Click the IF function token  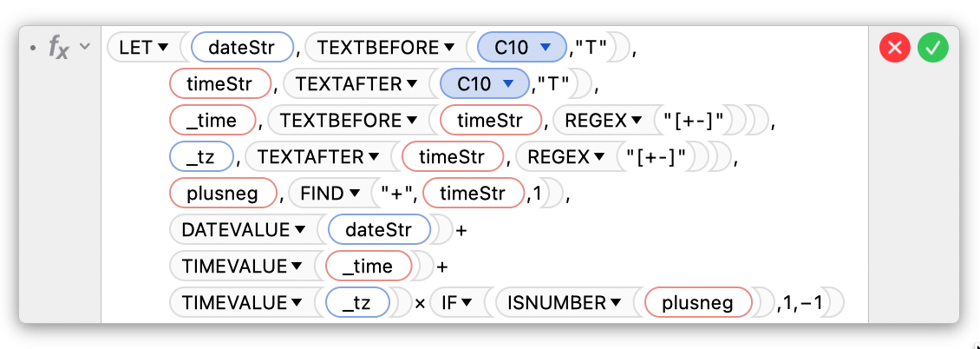point(448,303)
